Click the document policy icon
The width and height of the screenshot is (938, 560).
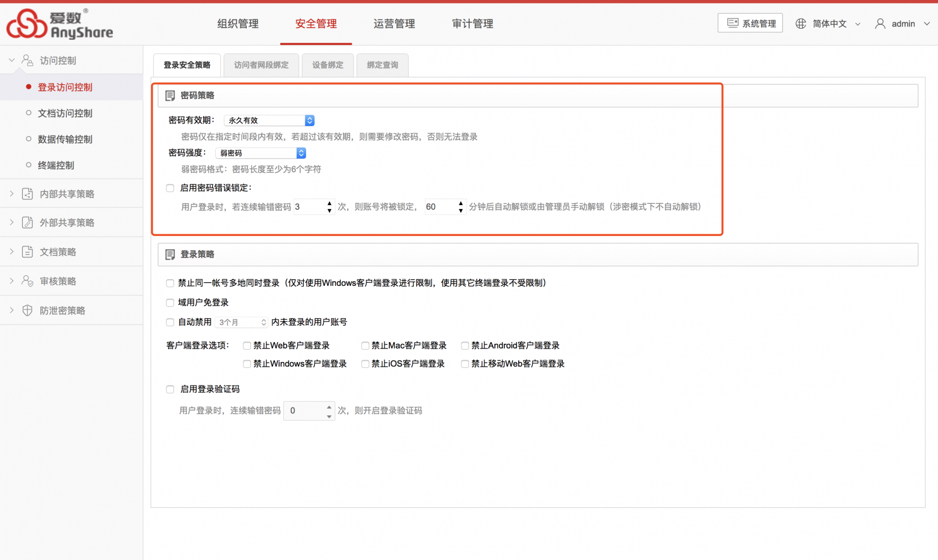tap(28, 252)
